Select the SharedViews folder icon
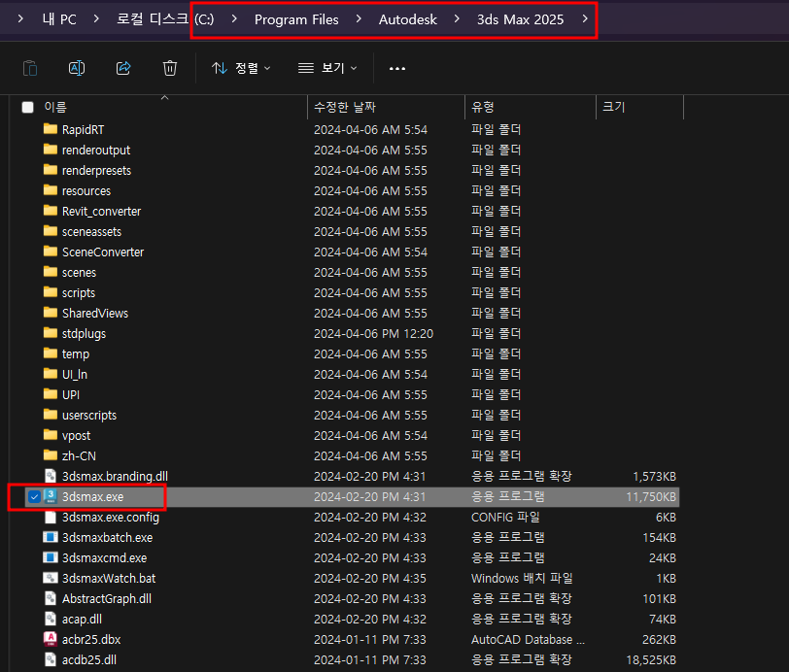 click(x=51, y=313)
